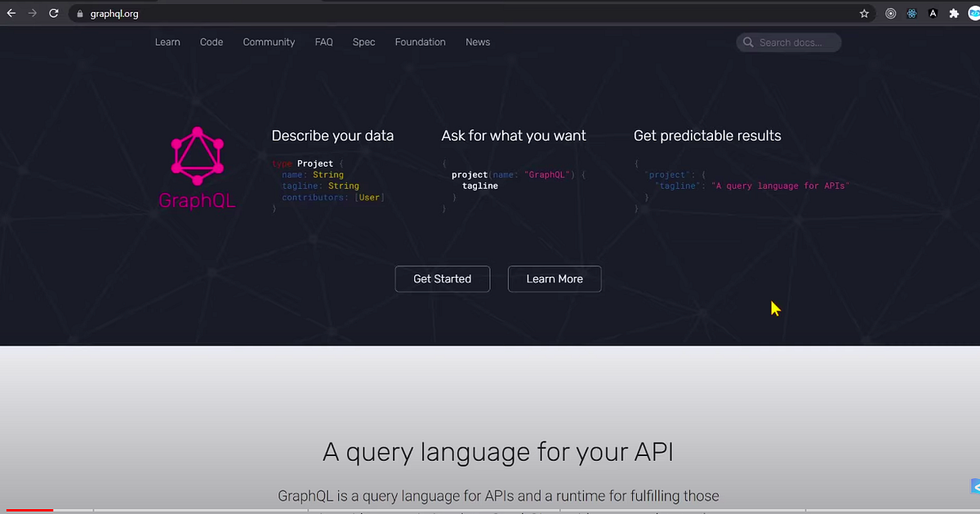
Task: Open the Foundation navigation link
Action: pos(420,42)
